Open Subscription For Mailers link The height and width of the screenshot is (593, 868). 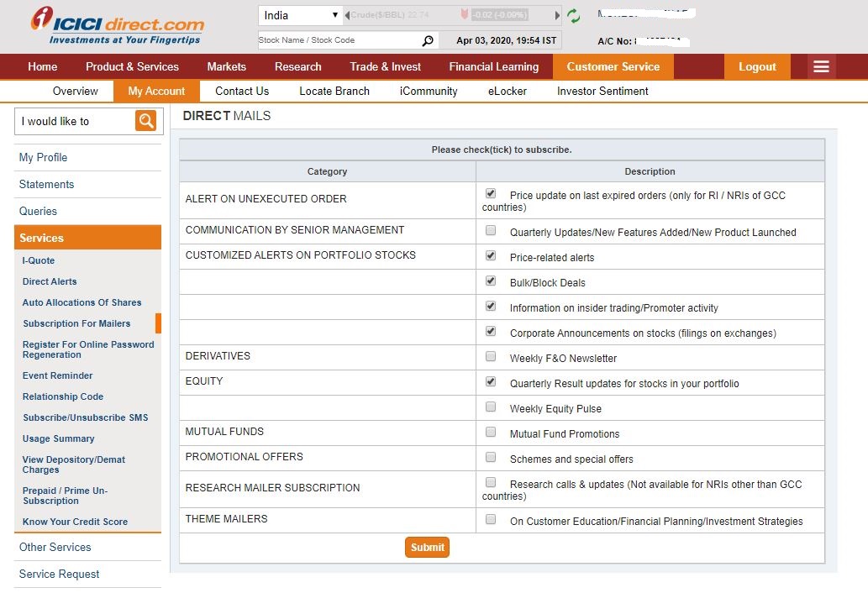pos(76,323)
